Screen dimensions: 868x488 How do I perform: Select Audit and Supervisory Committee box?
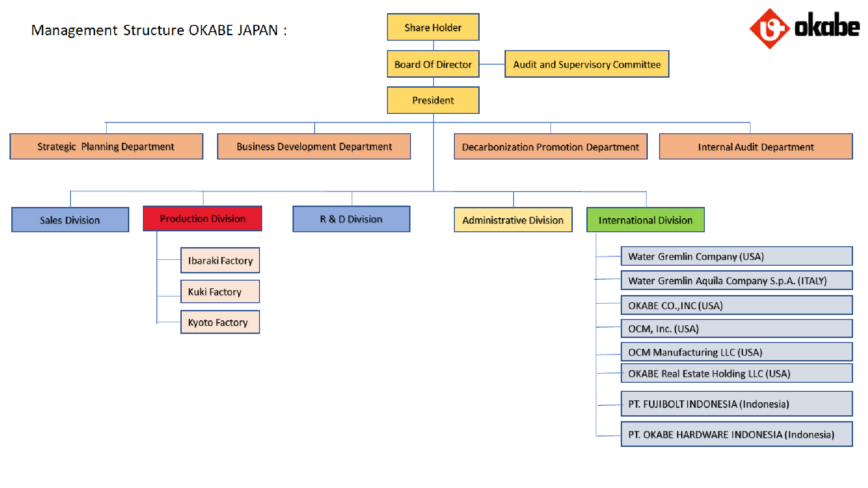586,64
